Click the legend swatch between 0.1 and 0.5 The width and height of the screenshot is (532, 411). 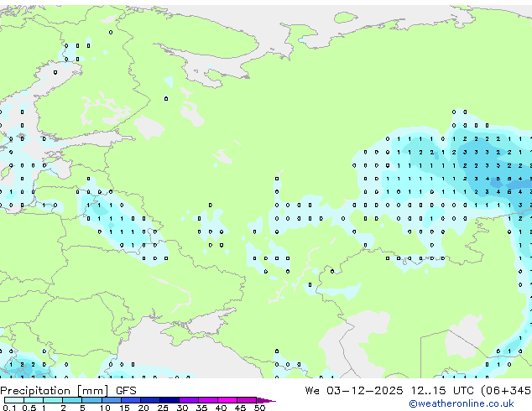pyautogui.click(x=14, y=400)
